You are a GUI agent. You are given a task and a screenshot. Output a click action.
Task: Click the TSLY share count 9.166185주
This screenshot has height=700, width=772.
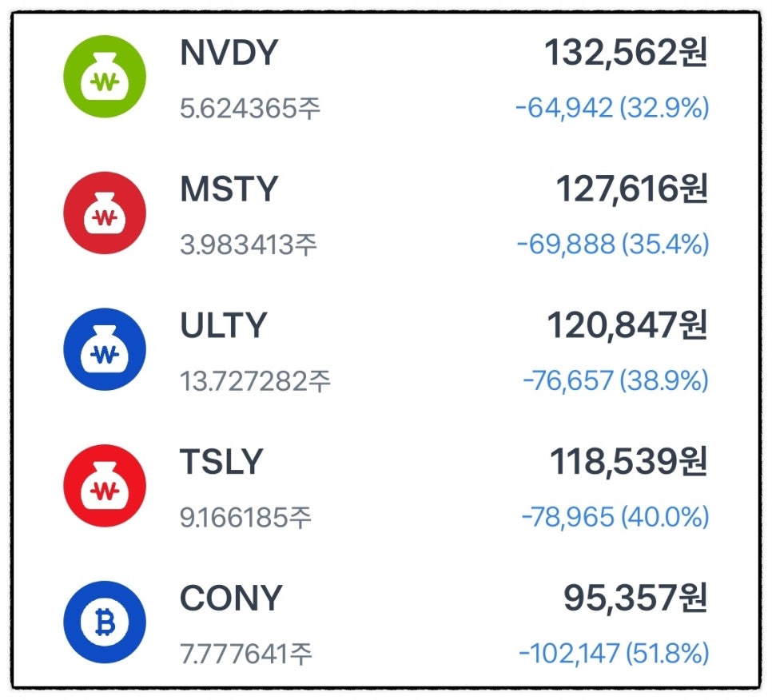(245, 518)
